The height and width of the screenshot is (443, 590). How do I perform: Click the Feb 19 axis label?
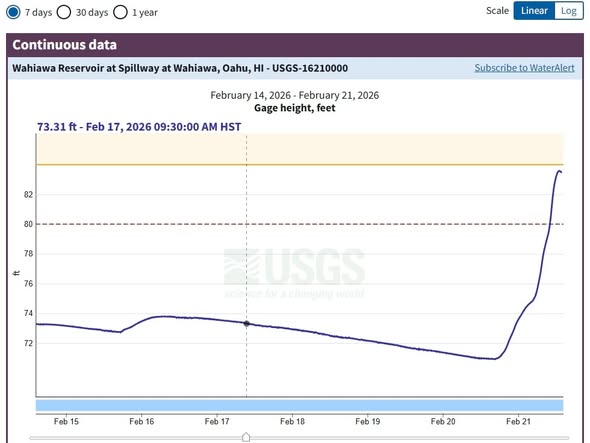[x=368, y=422]
